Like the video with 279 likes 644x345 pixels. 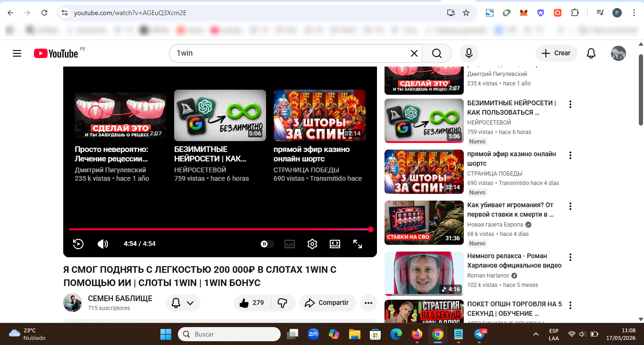click(x=252, y=303)
